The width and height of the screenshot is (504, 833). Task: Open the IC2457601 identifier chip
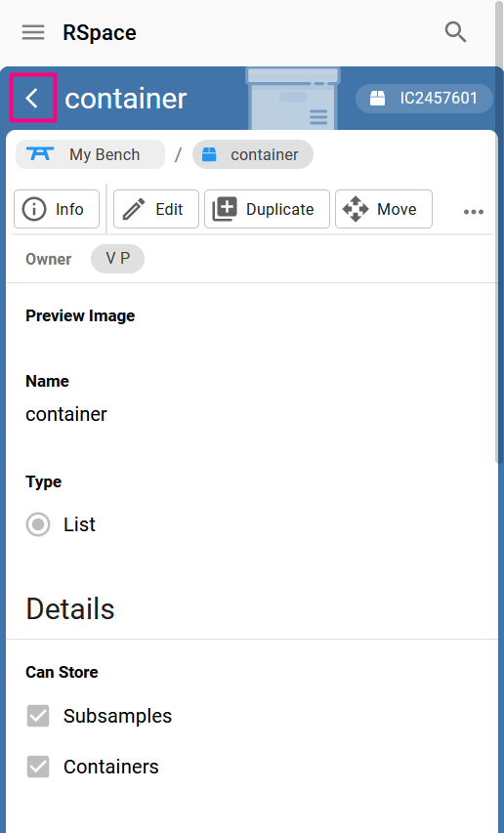(424, 99)
